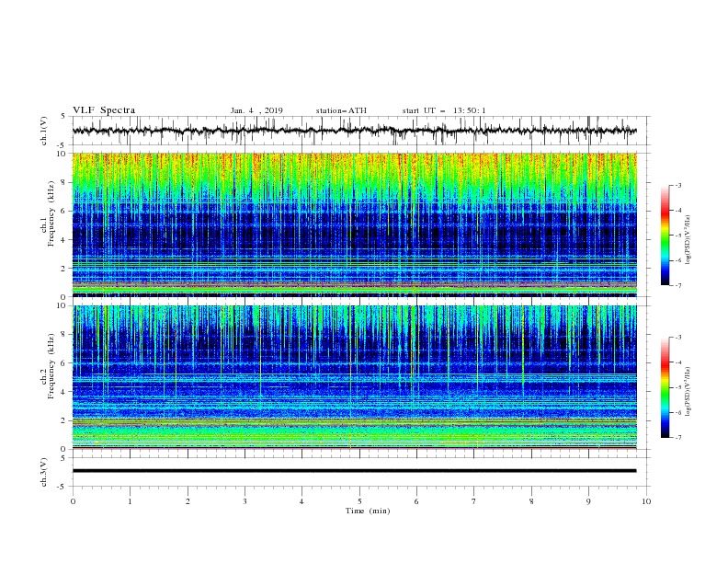Image resolution: width=728 pixels, height=563 pixels.
Task: Click the date 'Jan. 4, 2019'
Action: (256, 110)
